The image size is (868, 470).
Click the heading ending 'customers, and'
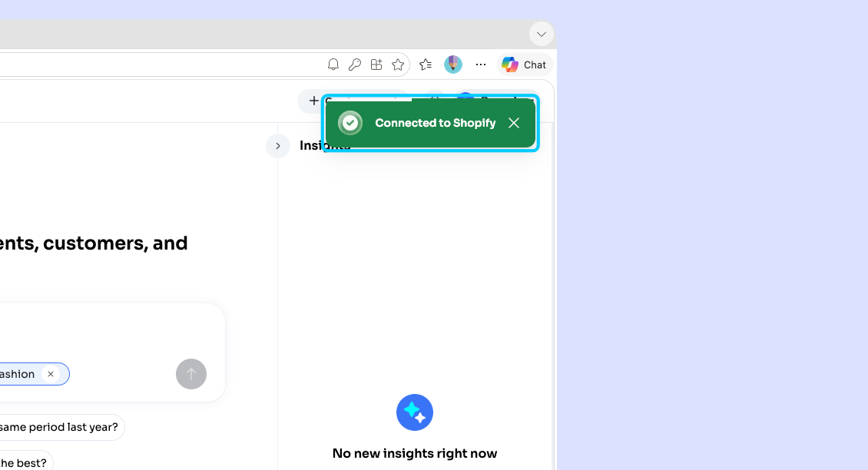[94, 243]
